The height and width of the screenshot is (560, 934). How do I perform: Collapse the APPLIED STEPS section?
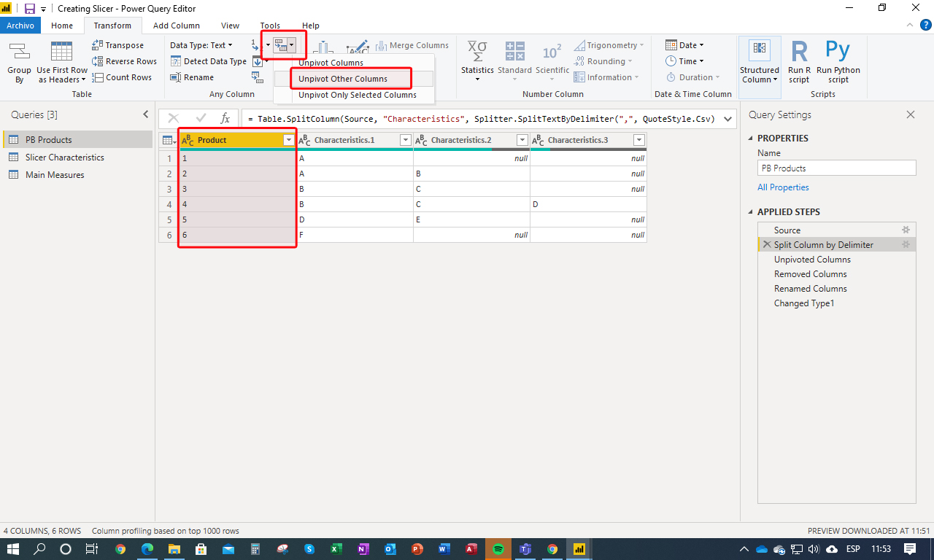click(751, 212)
